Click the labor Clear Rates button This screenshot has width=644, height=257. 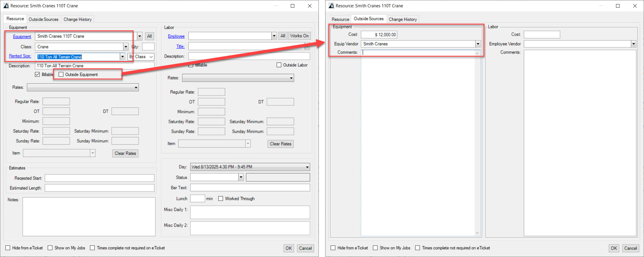[x=280, y=144]
